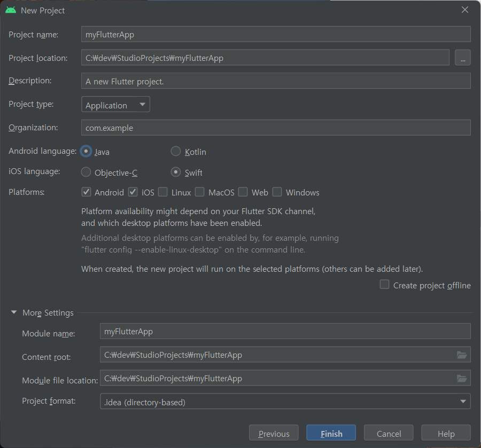Focus the Content root path field
This screenshot has height=448, width=481.
[285, 355]
